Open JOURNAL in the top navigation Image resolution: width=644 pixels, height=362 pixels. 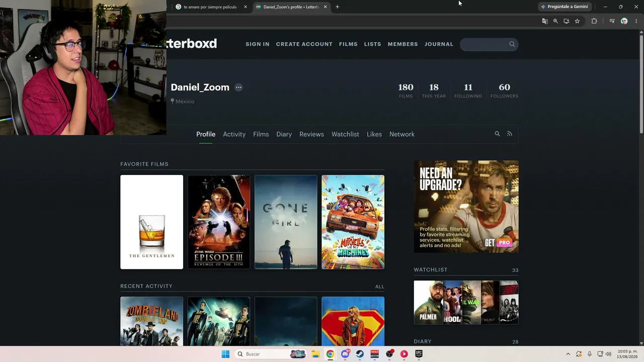[x=439, y=44]
